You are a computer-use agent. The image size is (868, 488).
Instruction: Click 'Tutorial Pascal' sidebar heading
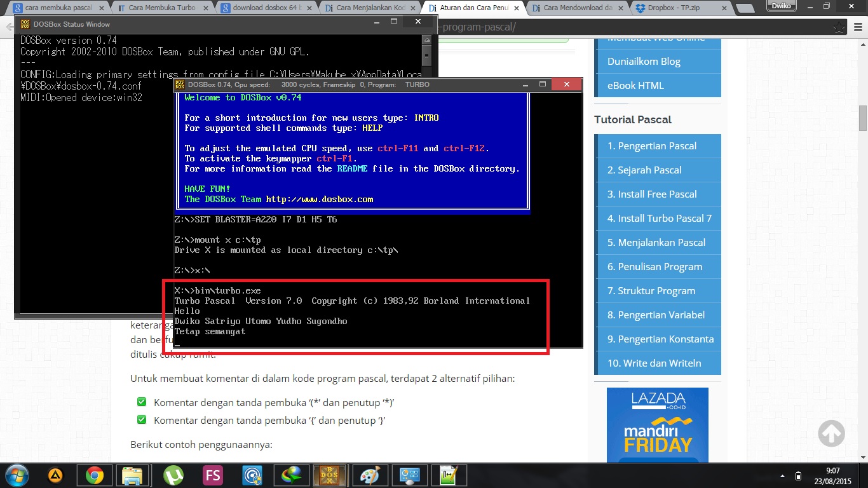633,119
